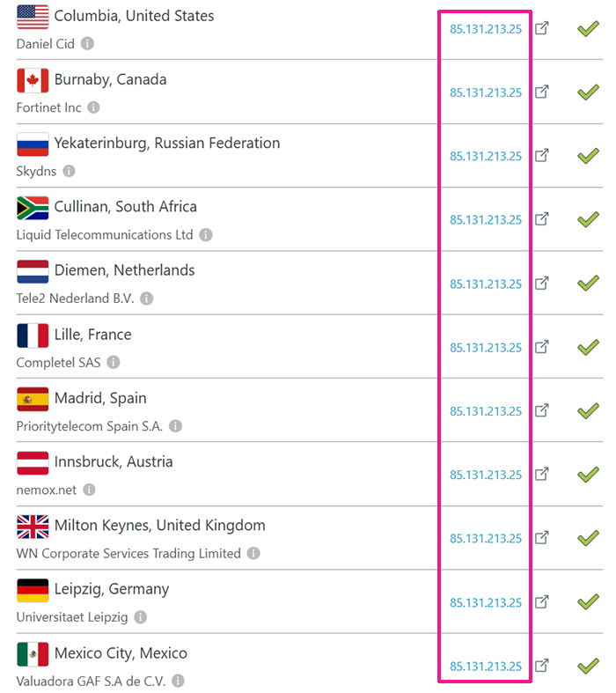
Task: Click info icon beside Tele2 Nederland B.V.
Action: (x=147, y=299)
